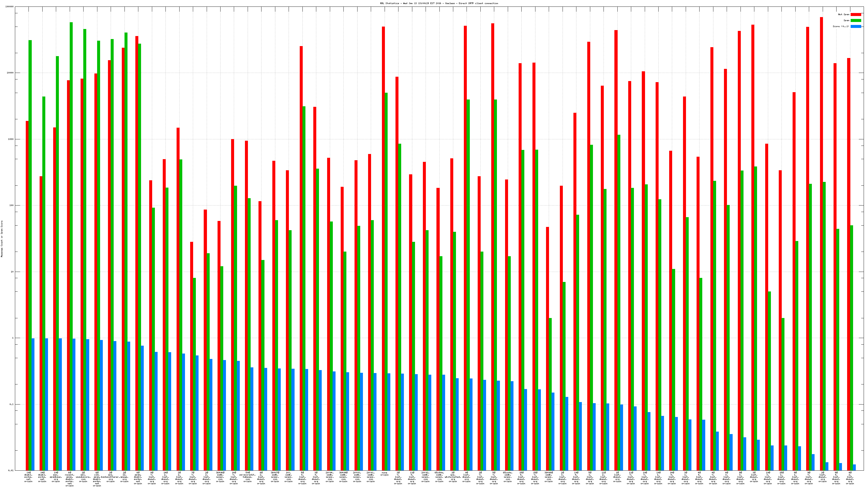Image resolution: width=868 pixels, height=488 pixels.
Task: Click the 'none origin' x-axis label
Action: [384, 474]
